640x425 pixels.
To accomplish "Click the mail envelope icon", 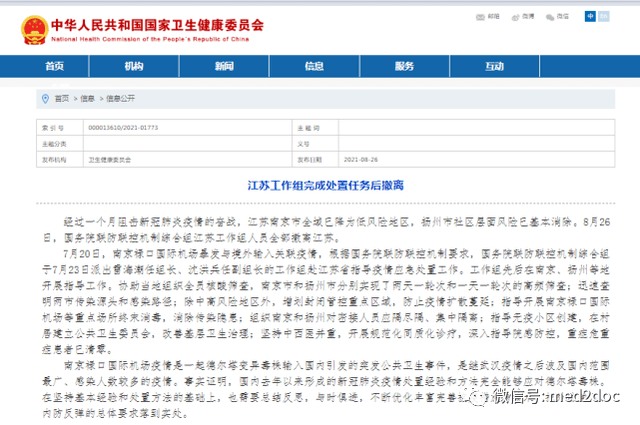I will 480,17.
